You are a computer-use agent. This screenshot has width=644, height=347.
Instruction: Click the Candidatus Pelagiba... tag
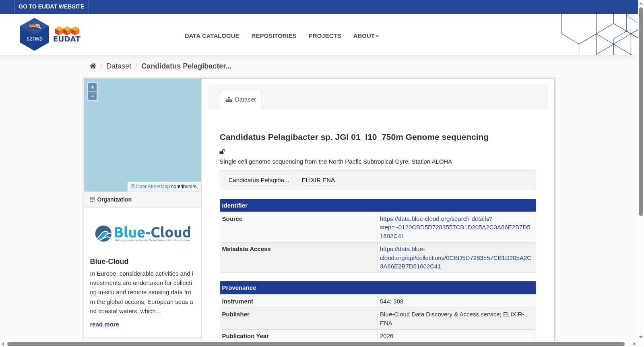259,180
